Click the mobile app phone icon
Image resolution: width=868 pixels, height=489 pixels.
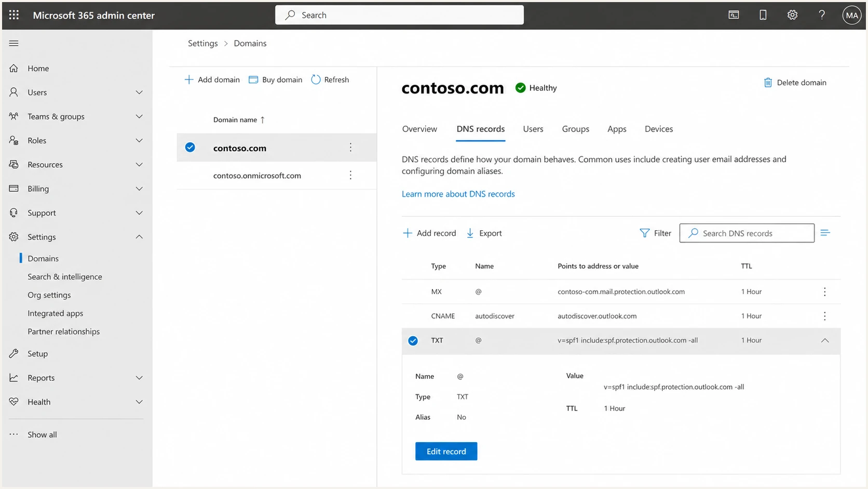763,15
